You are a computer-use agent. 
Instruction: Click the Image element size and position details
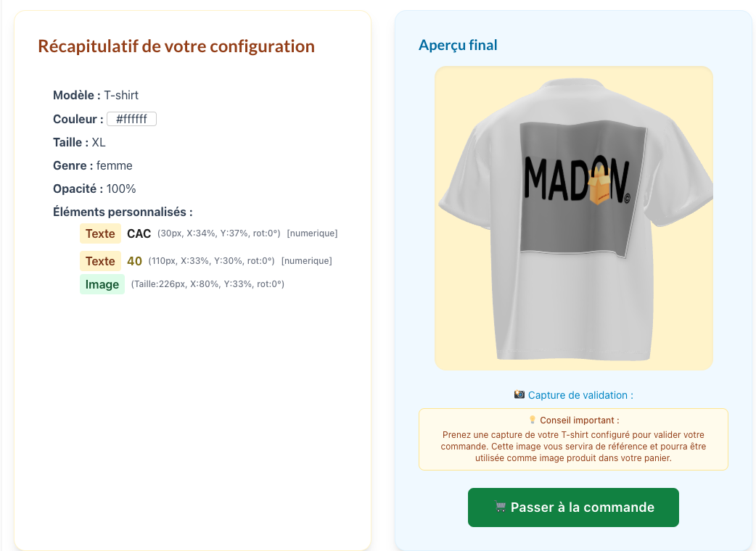[208, 284]
